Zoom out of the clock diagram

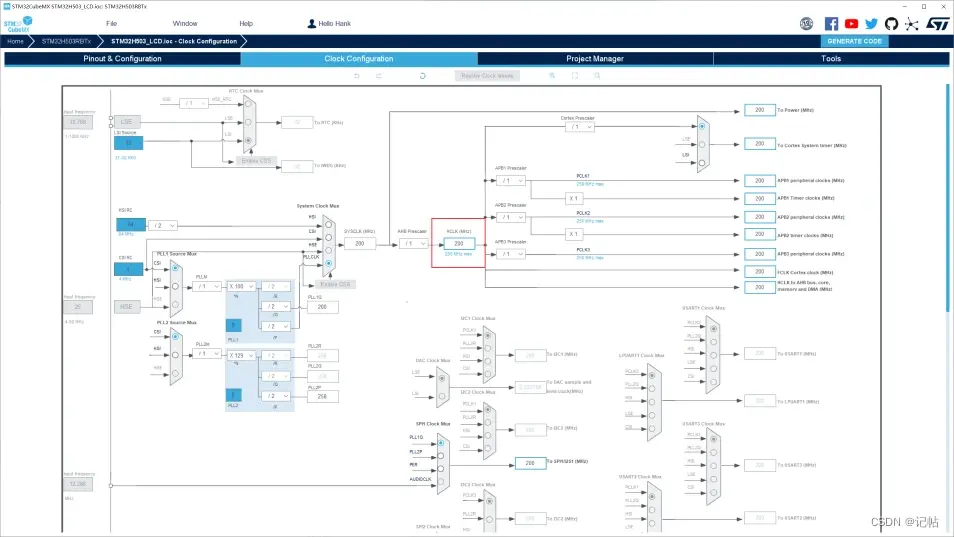597,76
